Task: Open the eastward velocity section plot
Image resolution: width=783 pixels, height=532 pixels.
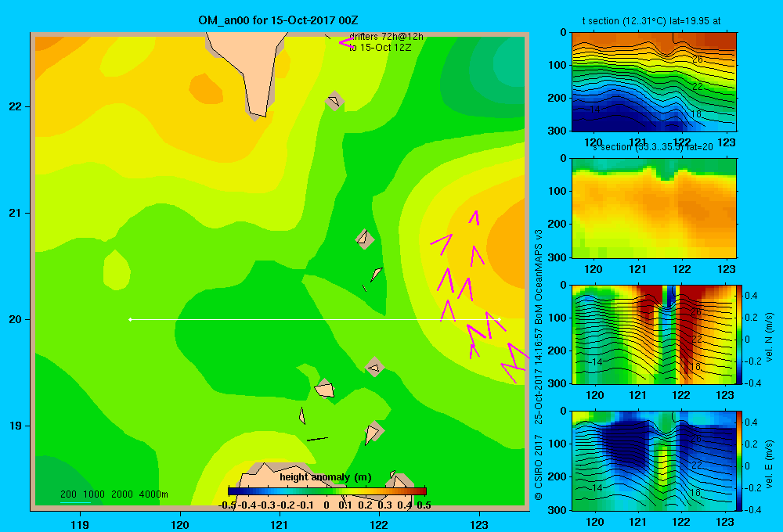Action: pyautogui.click(x=654, y=461)
